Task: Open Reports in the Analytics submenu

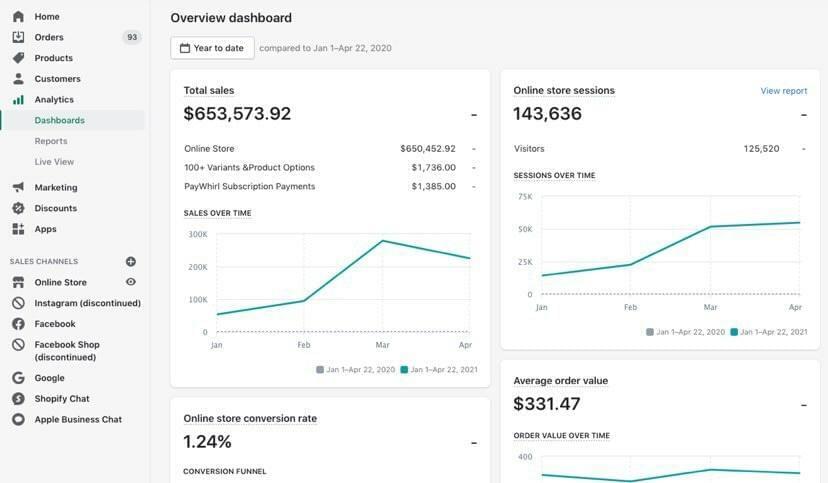Action: click(51, 141)
